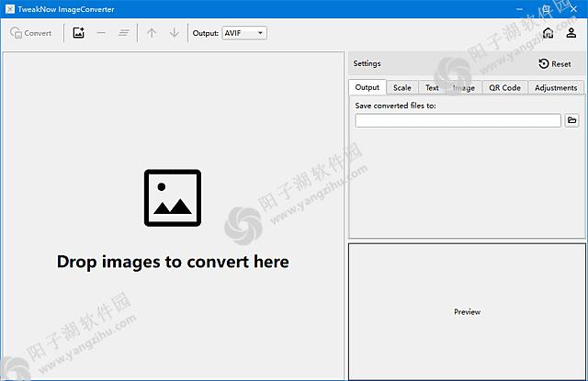Viewport: 588px width, 381px height.
Task: Switch to the Output tab
Action: click(367, 87)
